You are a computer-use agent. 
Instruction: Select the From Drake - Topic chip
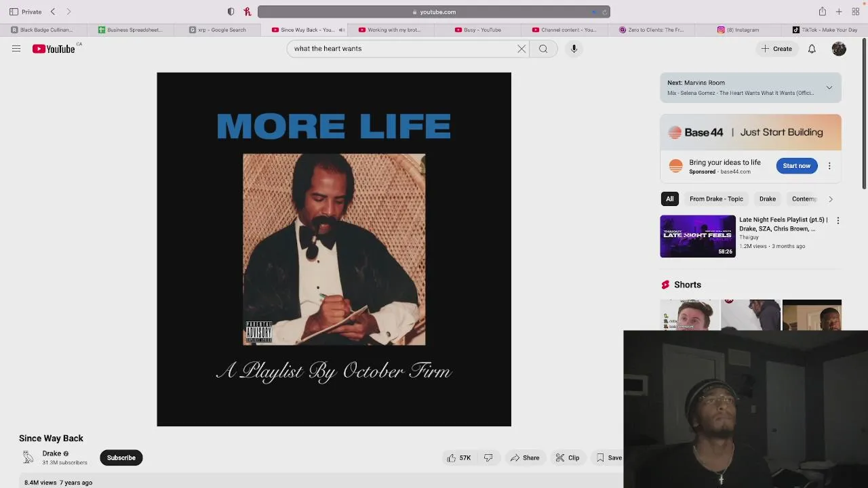coord(716,199)
